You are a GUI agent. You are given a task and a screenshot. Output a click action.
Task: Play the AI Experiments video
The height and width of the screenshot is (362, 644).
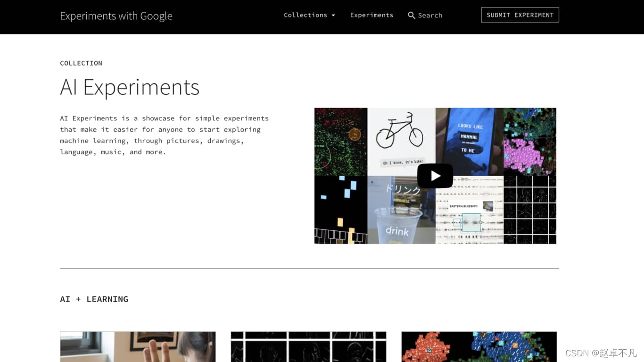click(435, 176)
